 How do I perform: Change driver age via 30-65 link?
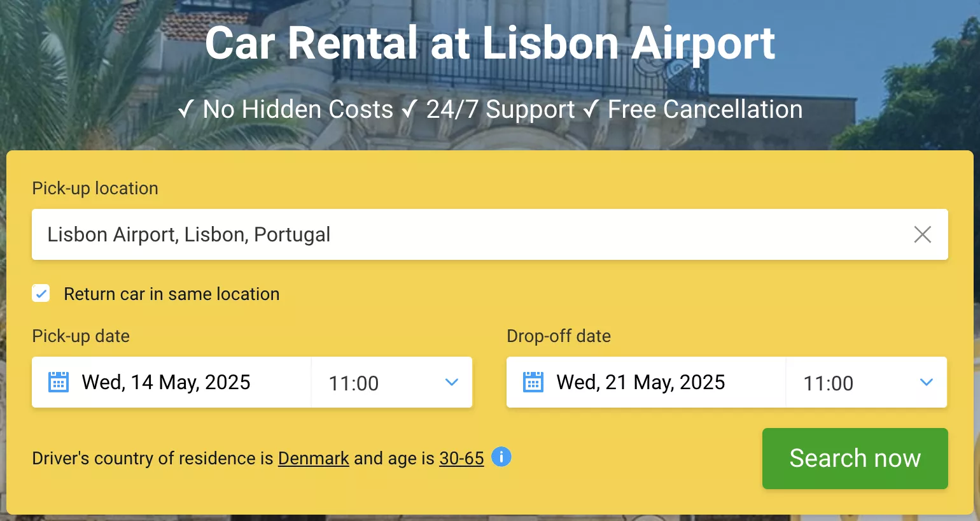point(461,458)
